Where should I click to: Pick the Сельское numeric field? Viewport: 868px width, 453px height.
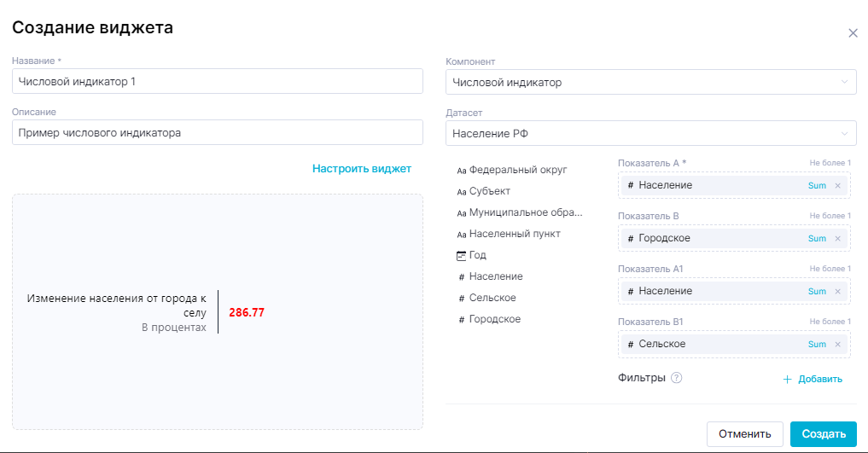492,298
